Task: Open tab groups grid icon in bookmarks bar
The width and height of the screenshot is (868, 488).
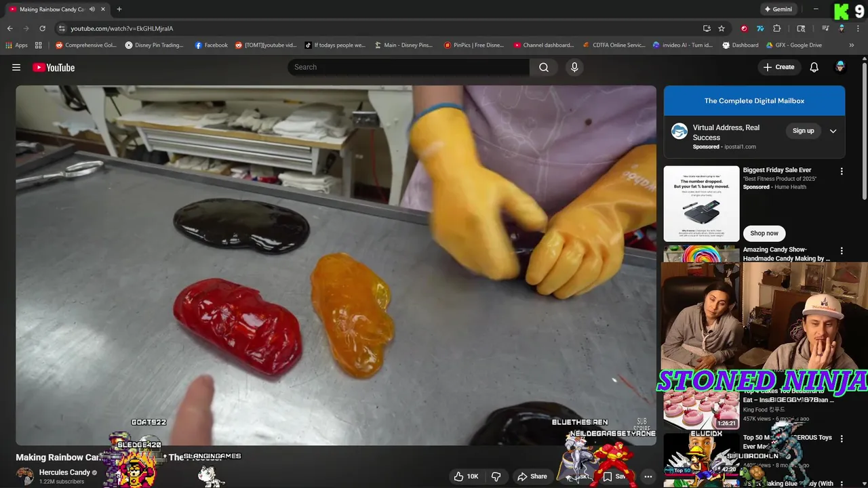Action: click(x=39, y=45)
